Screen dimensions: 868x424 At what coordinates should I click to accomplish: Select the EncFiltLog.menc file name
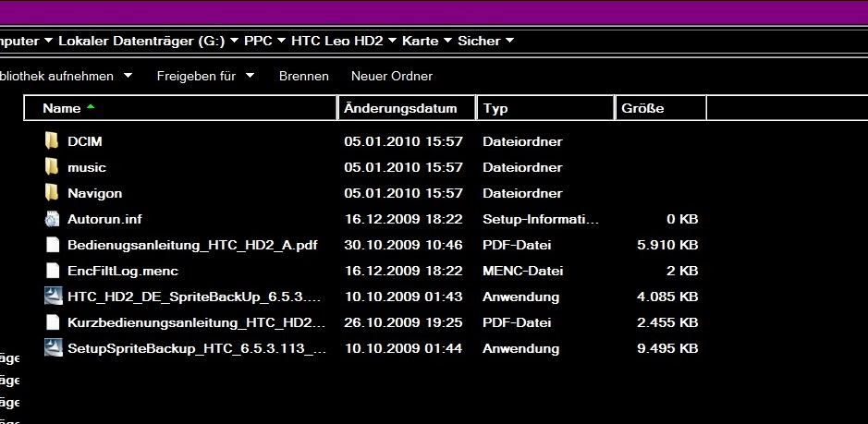123,272
